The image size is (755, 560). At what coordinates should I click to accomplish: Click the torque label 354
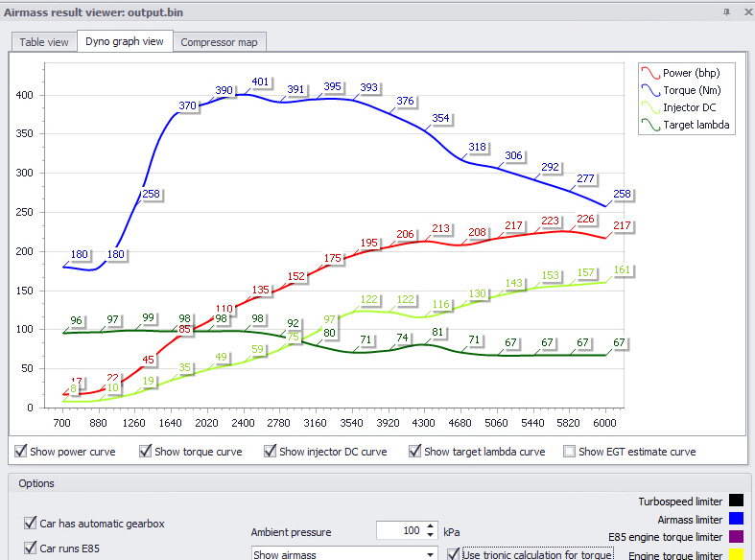[x=440, y=118]
